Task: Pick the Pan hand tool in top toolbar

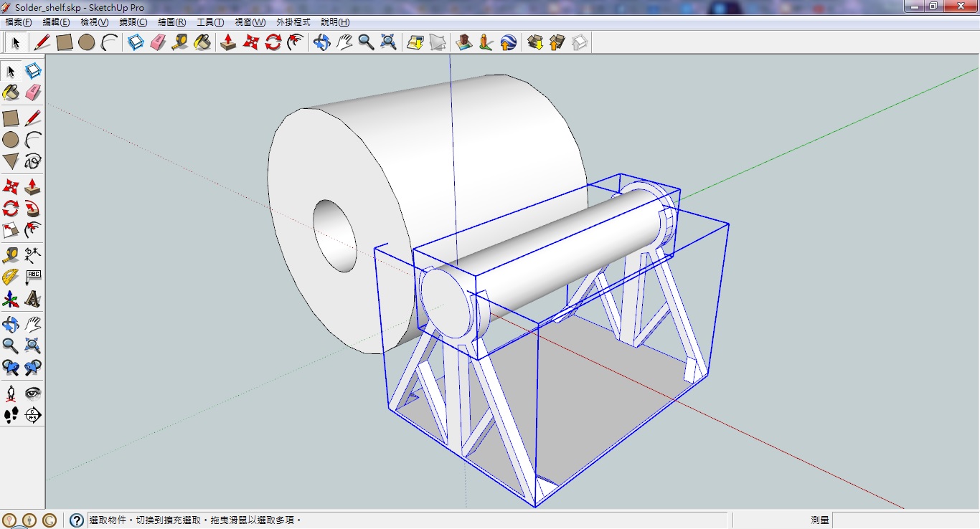Action: 344,42
